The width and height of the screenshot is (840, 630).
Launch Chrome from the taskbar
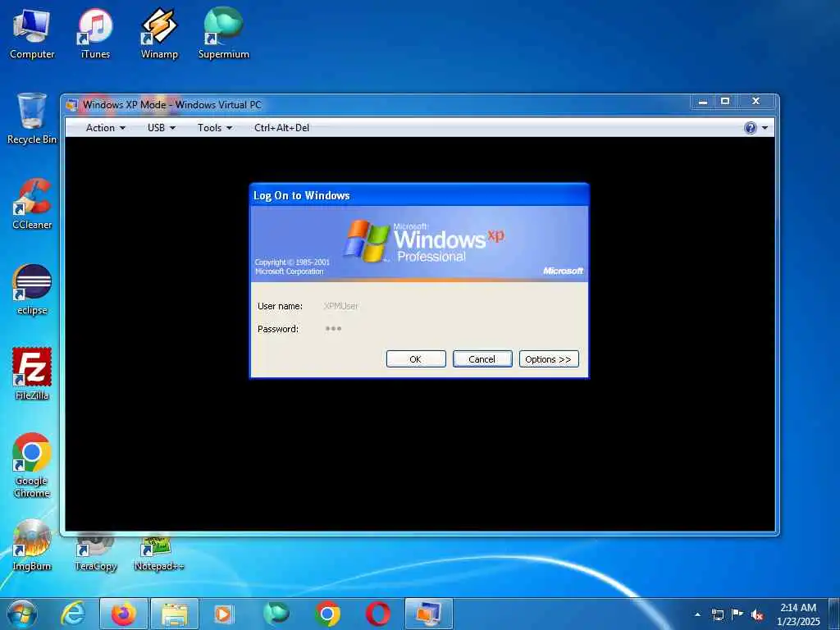pos(327,614)
